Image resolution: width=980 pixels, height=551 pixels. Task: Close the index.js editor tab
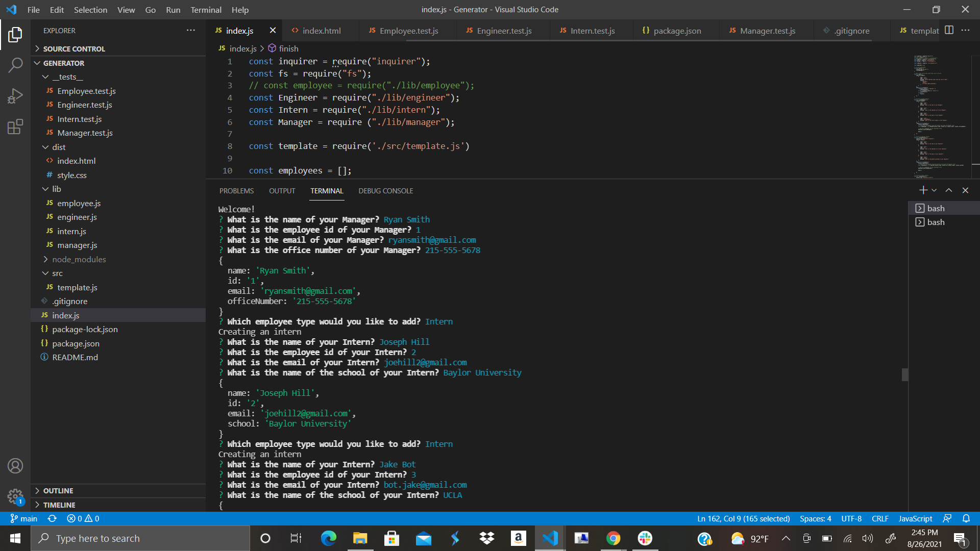click(x=273, y=31)
